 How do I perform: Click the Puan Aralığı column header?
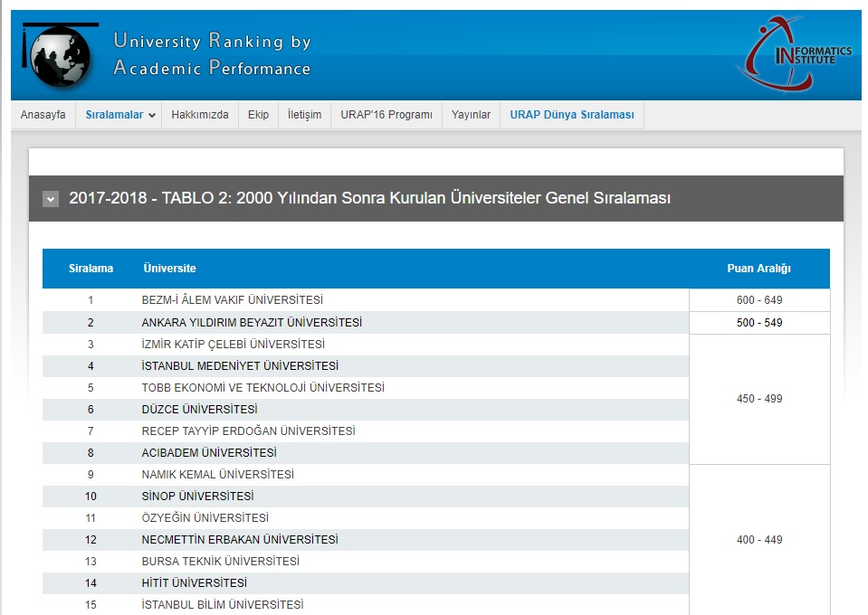[x=758, y=269]
